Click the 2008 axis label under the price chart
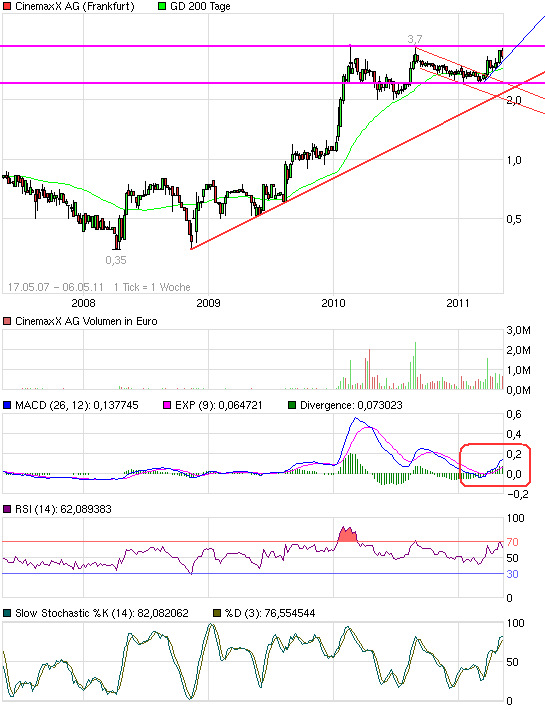 click(x=83, y=303)
